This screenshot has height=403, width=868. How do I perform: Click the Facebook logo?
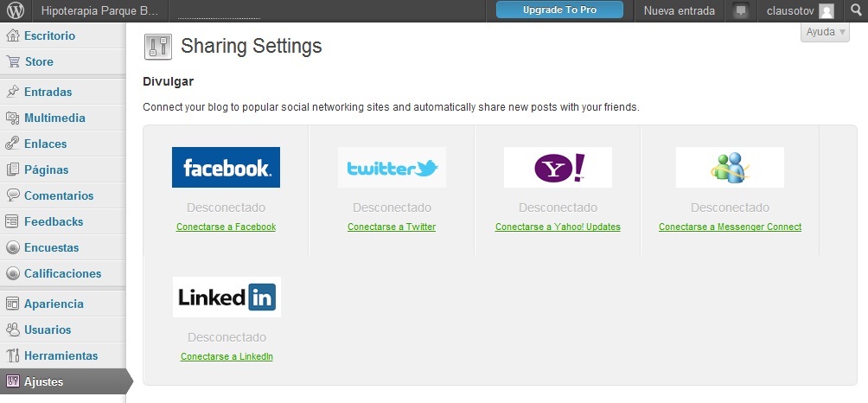(x=226, y=168)
